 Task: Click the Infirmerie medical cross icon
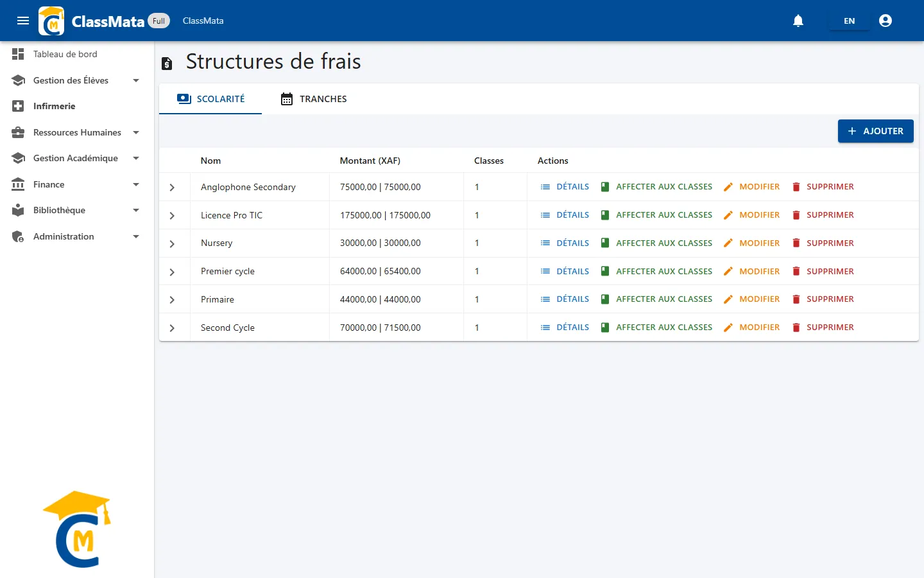pyautogui.click(x=18, y=106)
